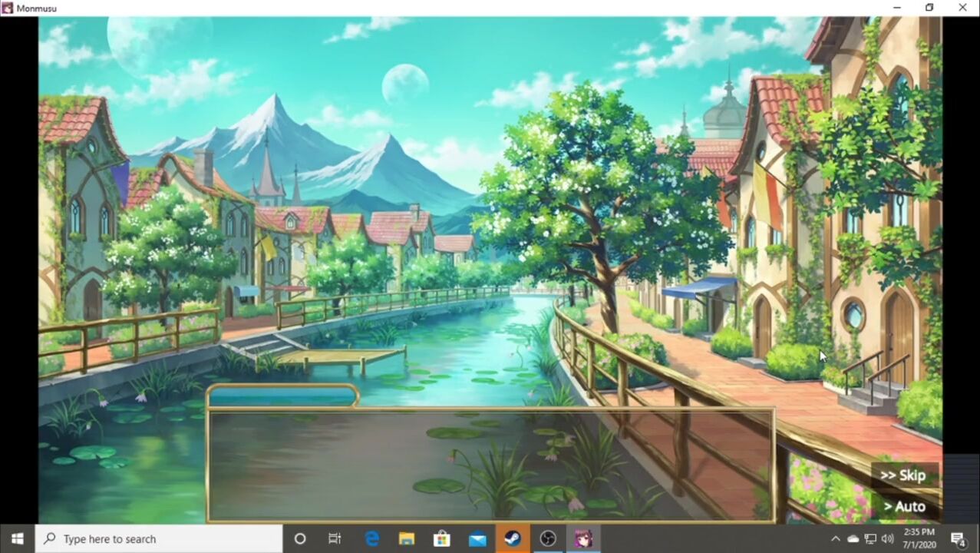The height and width of the screenshot is (553, 980).
Task: Open the Mail app from the taskbar
Action: 477,538
